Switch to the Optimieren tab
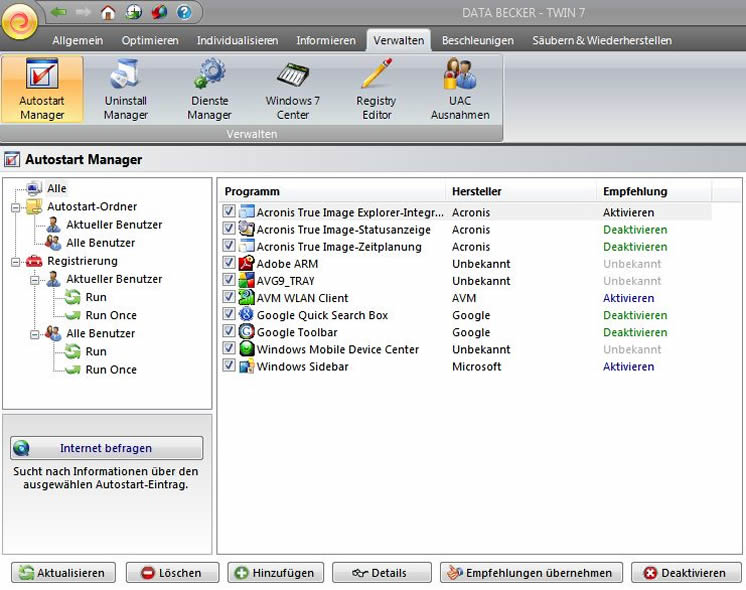746x590 pixels. click(150, 40)
